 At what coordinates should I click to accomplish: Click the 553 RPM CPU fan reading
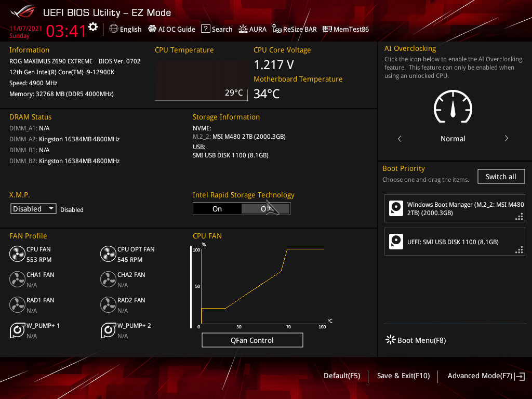(x=39, y=260)
